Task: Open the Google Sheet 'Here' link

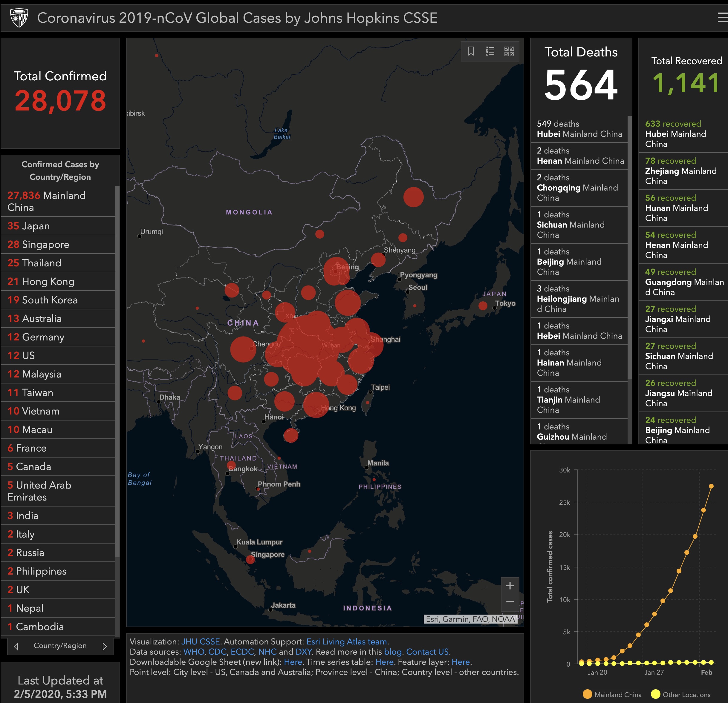Action: (x=293, y=662)
